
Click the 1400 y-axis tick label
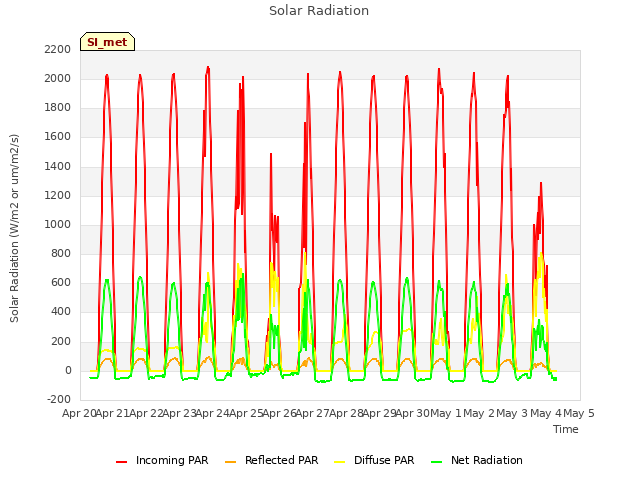[x=58, y=167]
